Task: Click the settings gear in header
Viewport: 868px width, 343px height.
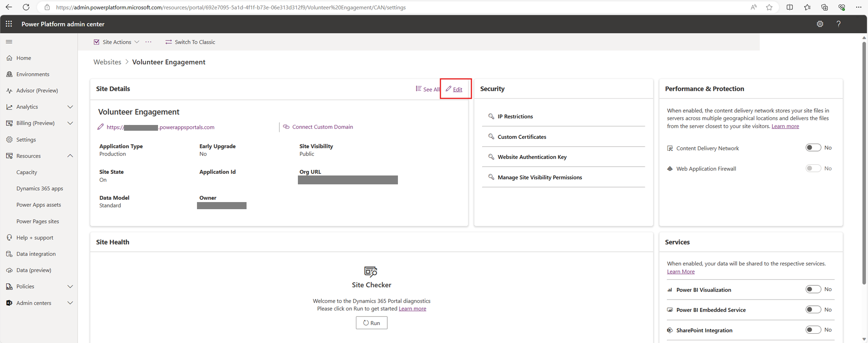Action: [820, 24]
